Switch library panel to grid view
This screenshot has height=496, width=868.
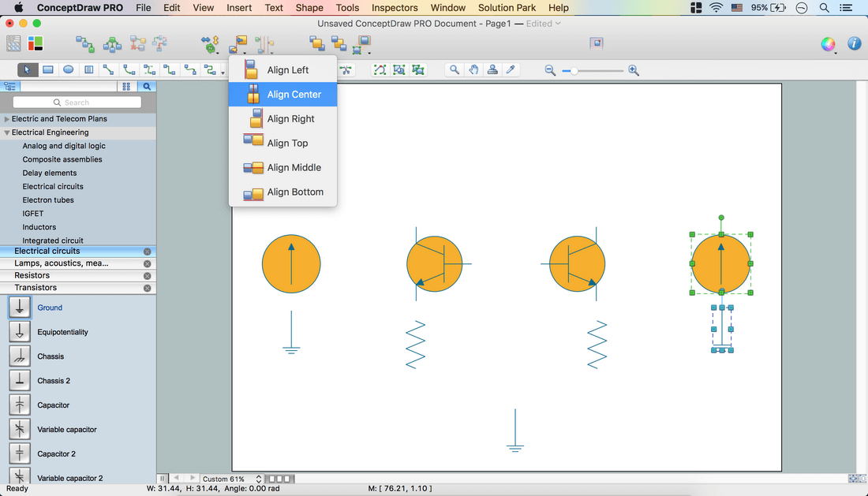(x=125, y=87)
